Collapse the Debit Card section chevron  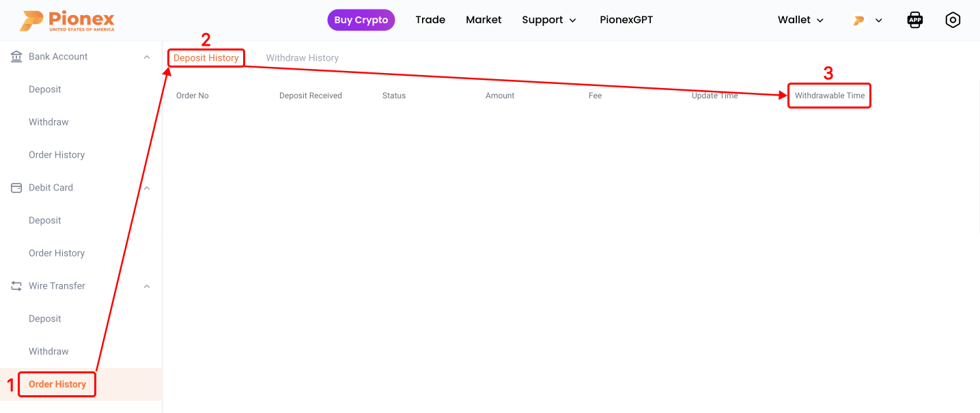(x=146, y=188)
